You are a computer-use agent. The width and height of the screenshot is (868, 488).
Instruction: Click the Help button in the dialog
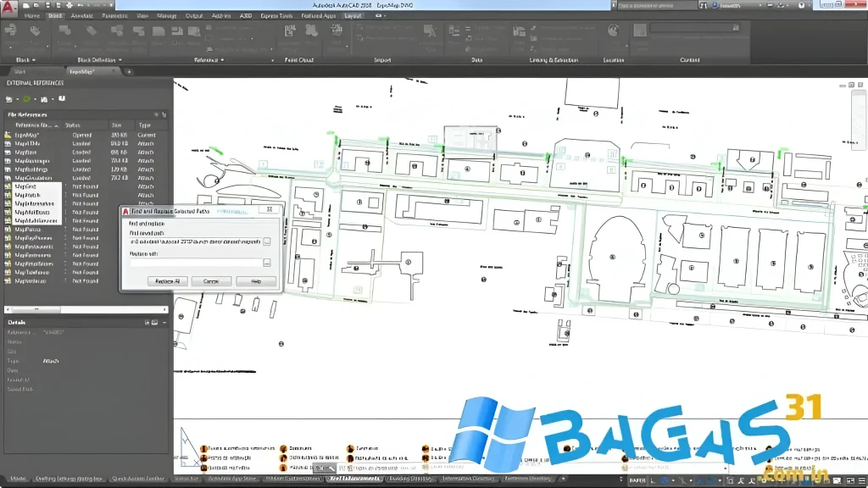[256, 281]
